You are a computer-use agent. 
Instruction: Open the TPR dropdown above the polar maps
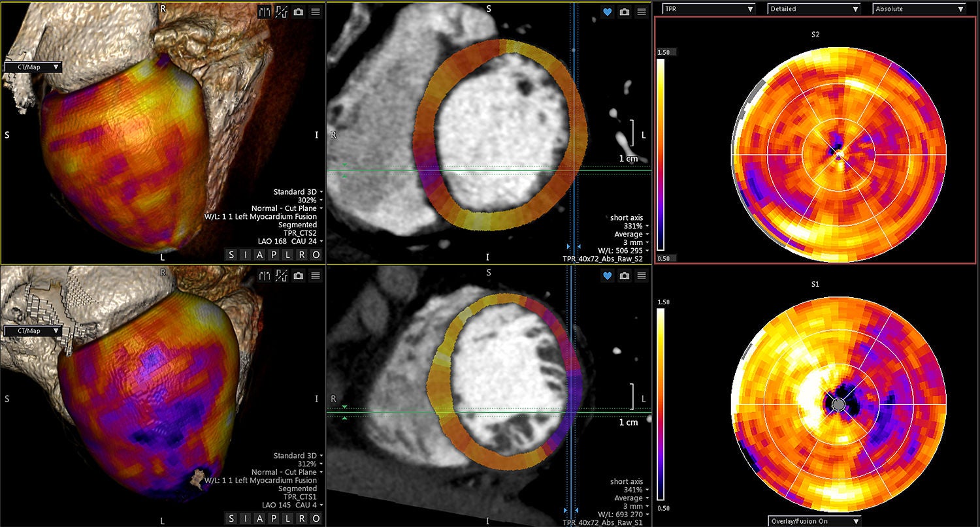[x=708, y=9]
